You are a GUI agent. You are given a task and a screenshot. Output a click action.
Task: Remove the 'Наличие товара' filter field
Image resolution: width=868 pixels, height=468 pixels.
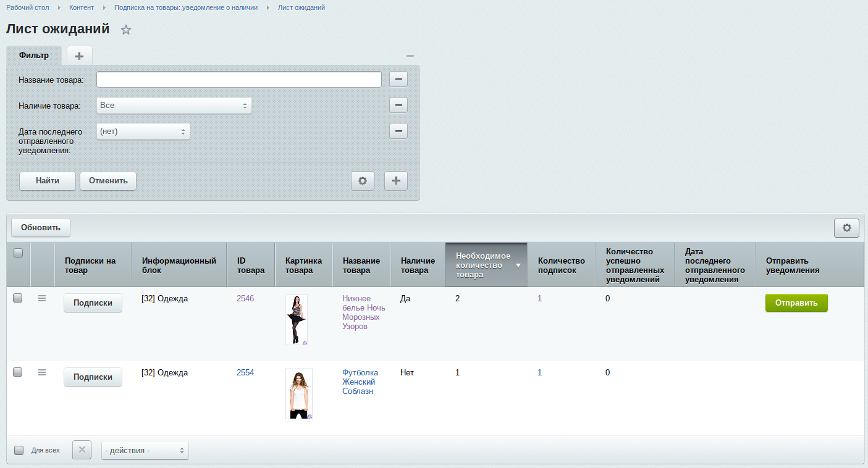click(x=398, y=105)
